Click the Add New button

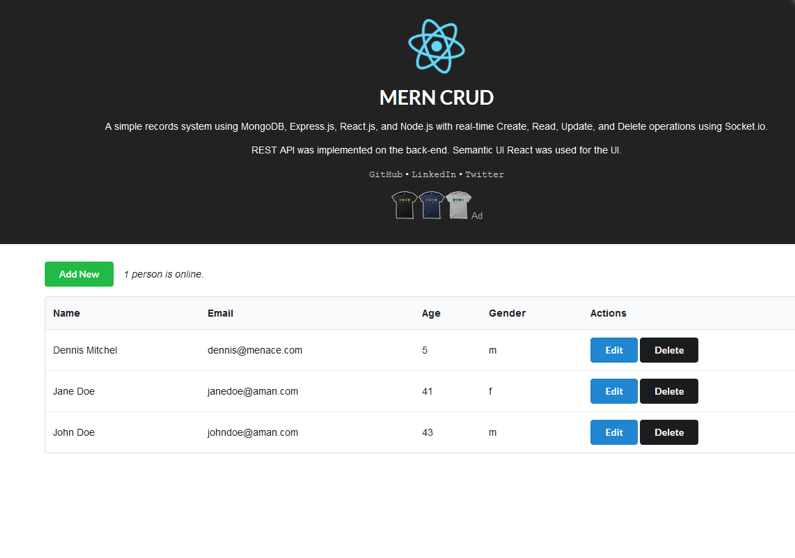pyautogui.click(x=79, y=274)
